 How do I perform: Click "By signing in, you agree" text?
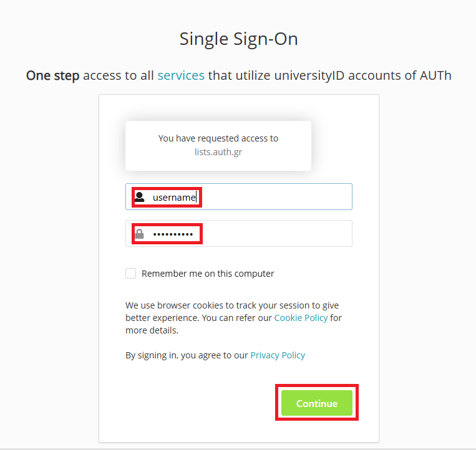[x=187, y=355]
